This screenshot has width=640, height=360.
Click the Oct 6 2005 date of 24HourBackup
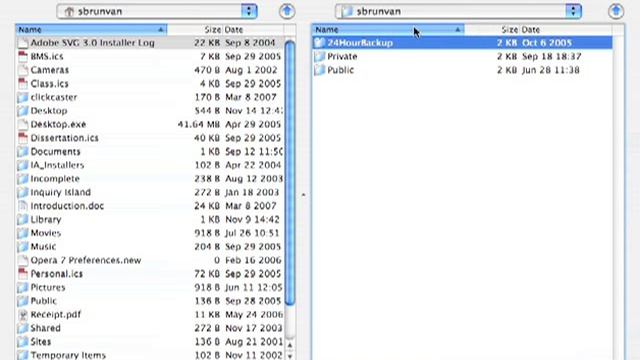[547, 43]
